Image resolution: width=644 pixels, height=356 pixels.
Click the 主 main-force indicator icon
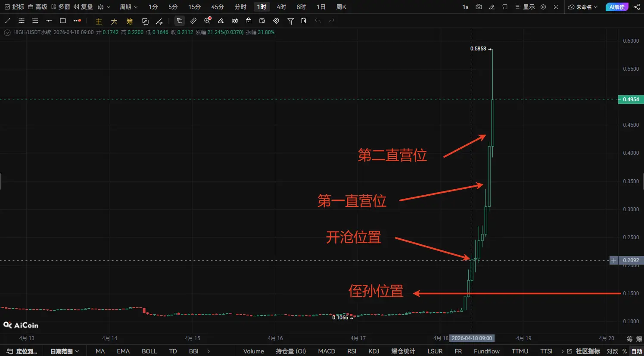pyautogui.click(x=99, y=22)
